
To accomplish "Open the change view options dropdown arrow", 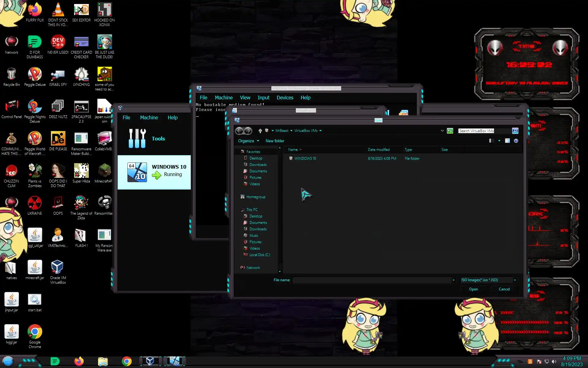I will point(499,141).
